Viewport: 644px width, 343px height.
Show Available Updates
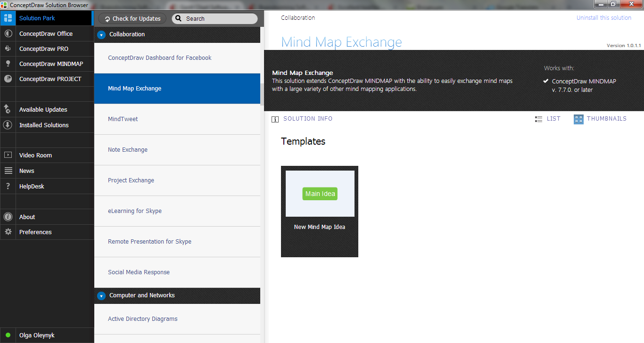pos(47,110)
